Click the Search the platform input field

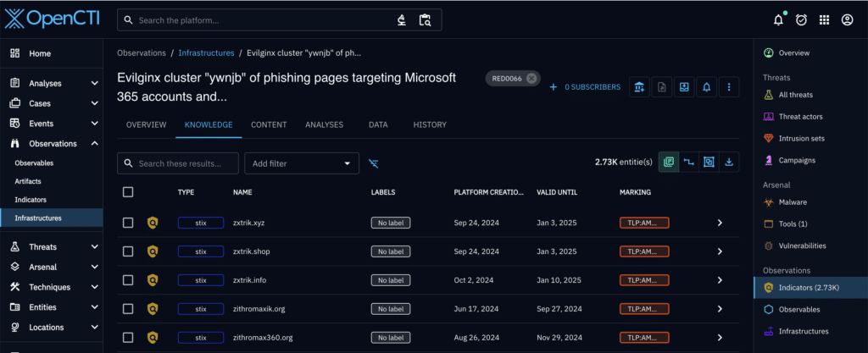point(263,20)
